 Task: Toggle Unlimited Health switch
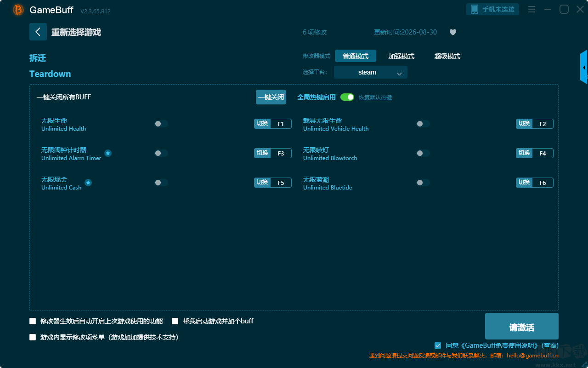pyautogui.click(x=161, y=124)
